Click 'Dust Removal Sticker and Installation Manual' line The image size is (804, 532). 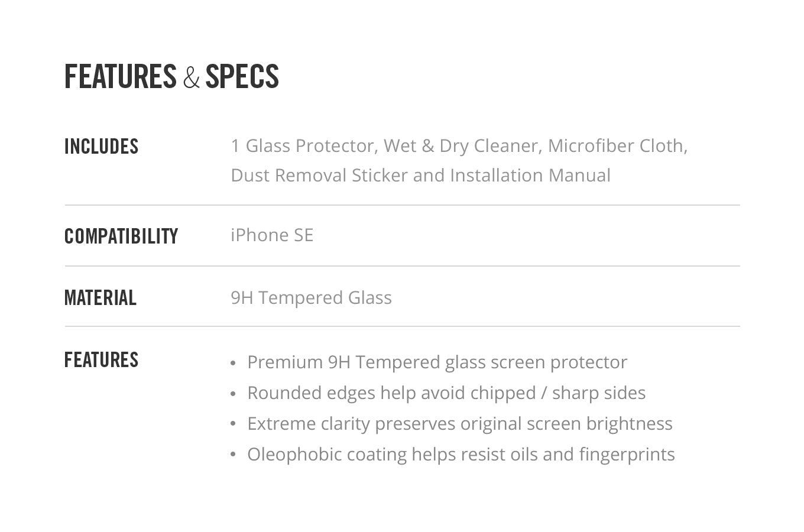coord(420,176)
